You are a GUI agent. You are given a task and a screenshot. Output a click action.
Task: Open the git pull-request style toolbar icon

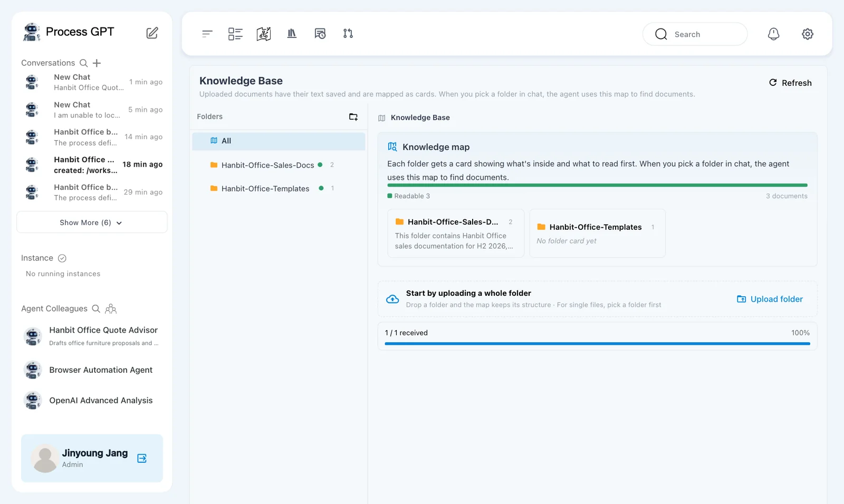pyautogui.click(x=348, y=34)
